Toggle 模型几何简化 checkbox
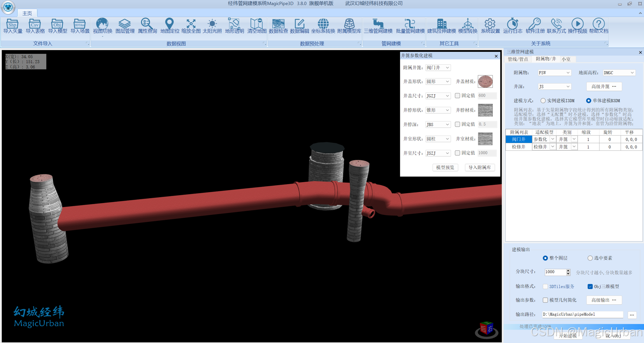Viewport: 644px width, 343px height. pyautogui.click(x=545, y=300)
